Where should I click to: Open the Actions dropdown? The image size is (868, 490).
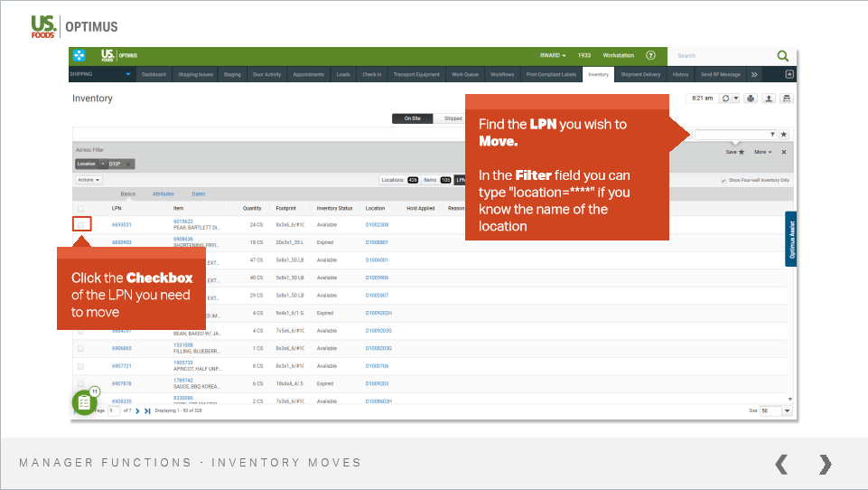[x=89, y=180]
